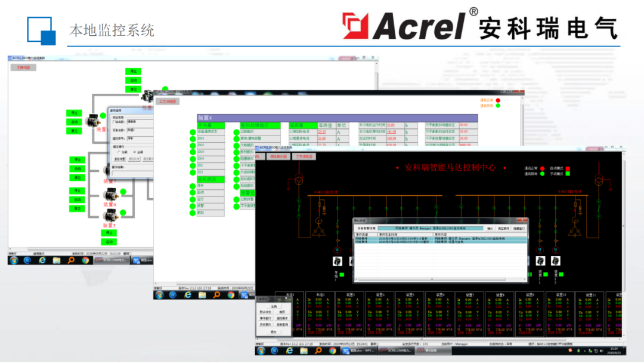Click the 操作结果 field in remote dialog
The width and height of the screenshot is (644, 363).
tap(132, 174)
